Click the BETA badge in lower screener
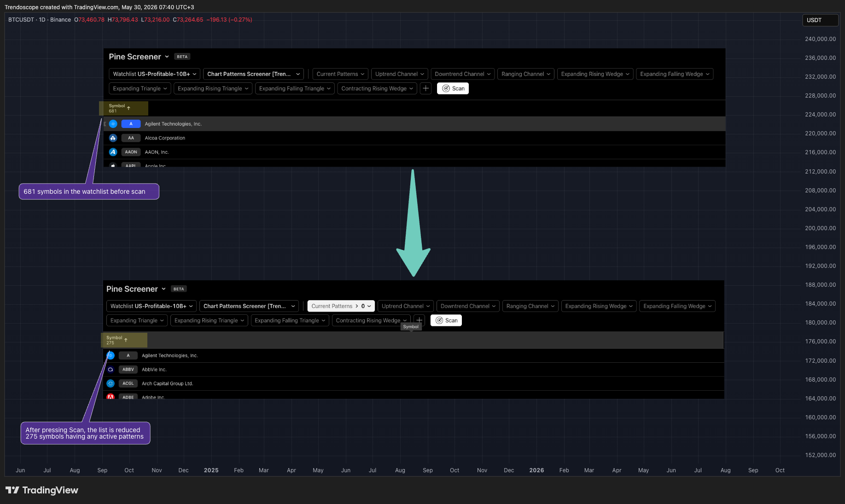 pos(179,289)
